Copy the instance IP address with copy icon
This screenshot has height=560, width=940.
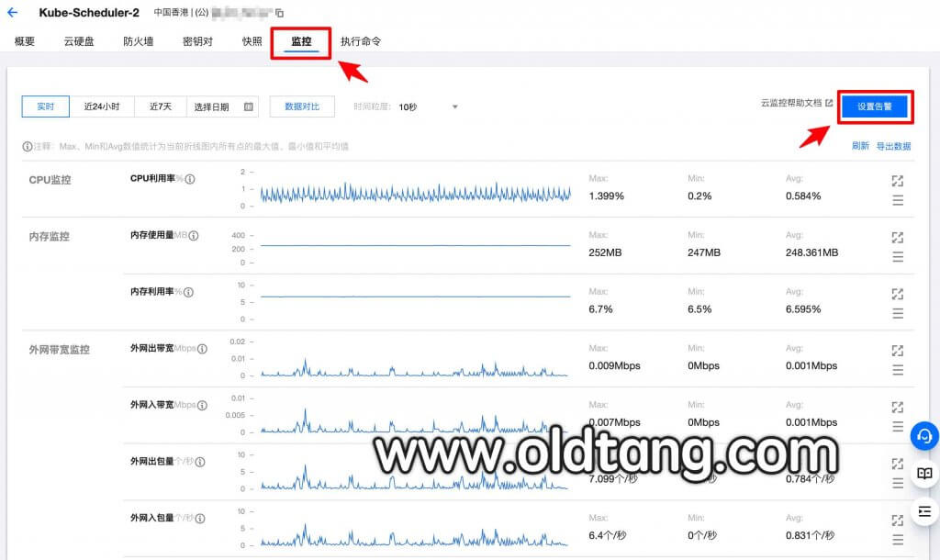click(x=280, y=14)
